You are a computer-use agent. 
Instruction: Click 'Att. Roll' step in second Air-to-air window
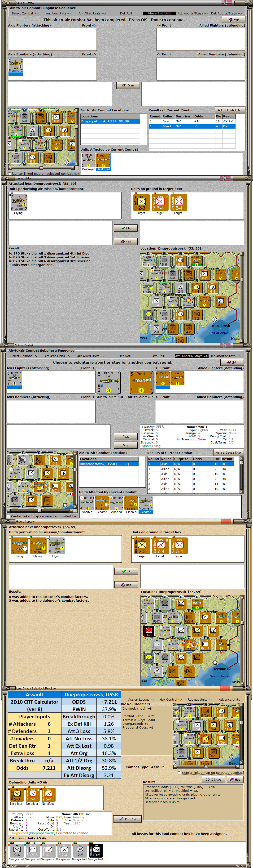[x=158, y=356]
